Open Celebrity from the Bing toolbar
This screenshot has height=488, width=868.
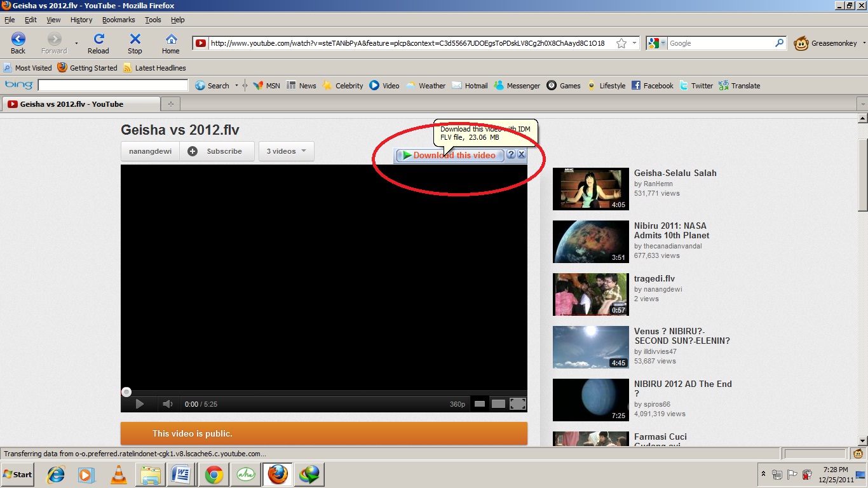click(342, 85)
